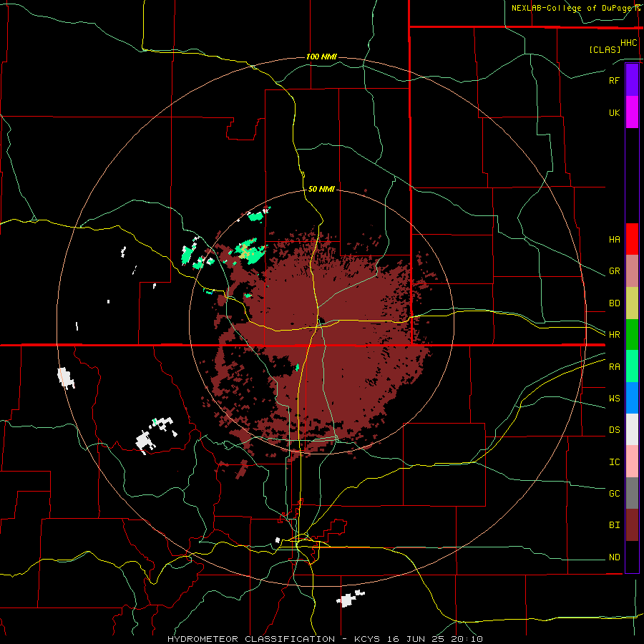Click the BI legend label
This screenshot has height=644, width=644.
(x=614, y=525)
